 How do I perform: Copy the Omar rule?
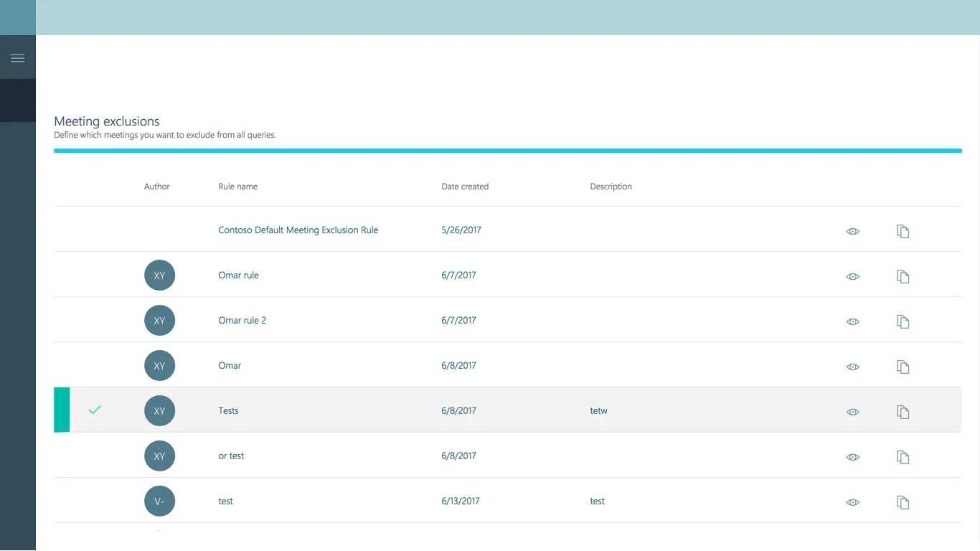click(903, 275)
